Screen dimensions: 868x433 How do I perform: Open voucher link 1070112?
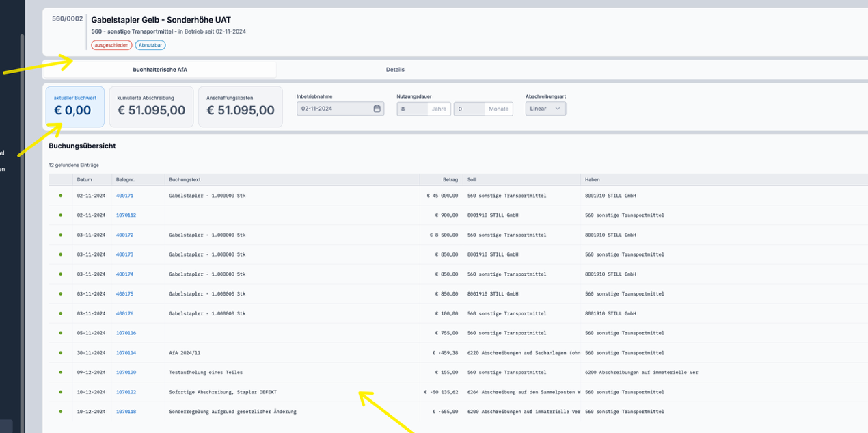[x=126, y=215]
